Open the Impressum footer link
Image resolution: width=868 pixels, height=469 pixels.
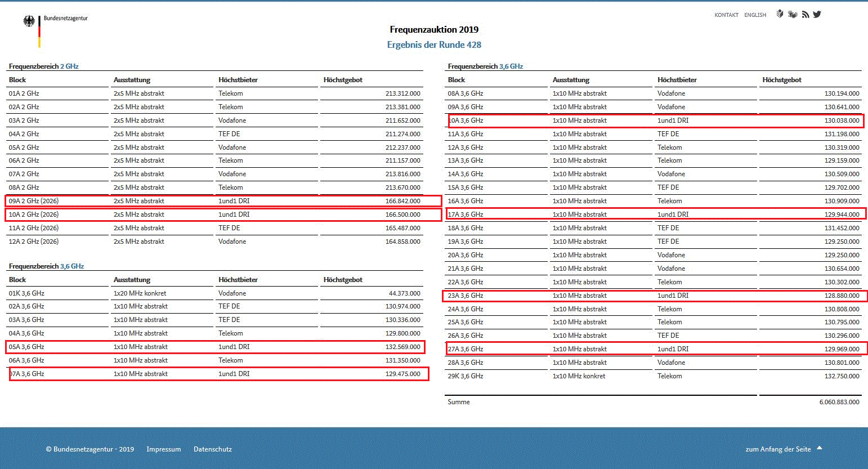click(x=164, y=449)
